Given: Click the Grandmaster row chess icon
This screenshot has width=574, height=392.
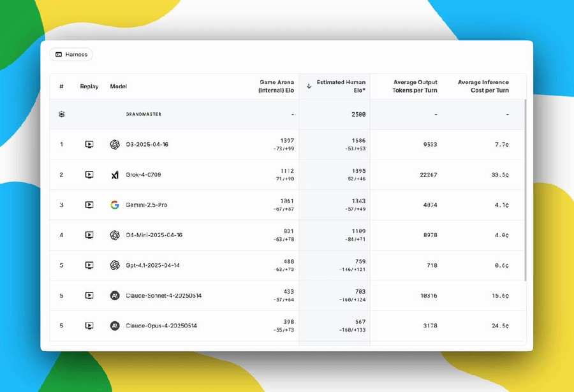Looking at the screenshot, I should (x=62, y=115).
